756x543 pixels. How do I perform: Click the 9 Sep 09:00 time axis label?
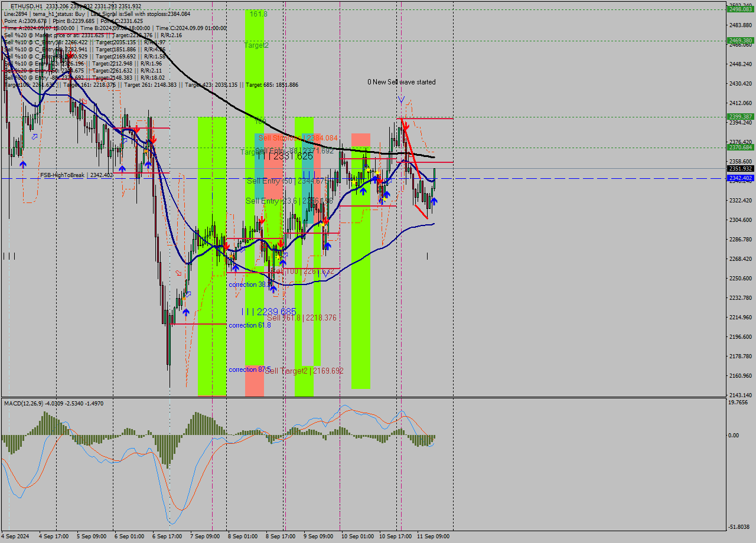click(318, 537)
